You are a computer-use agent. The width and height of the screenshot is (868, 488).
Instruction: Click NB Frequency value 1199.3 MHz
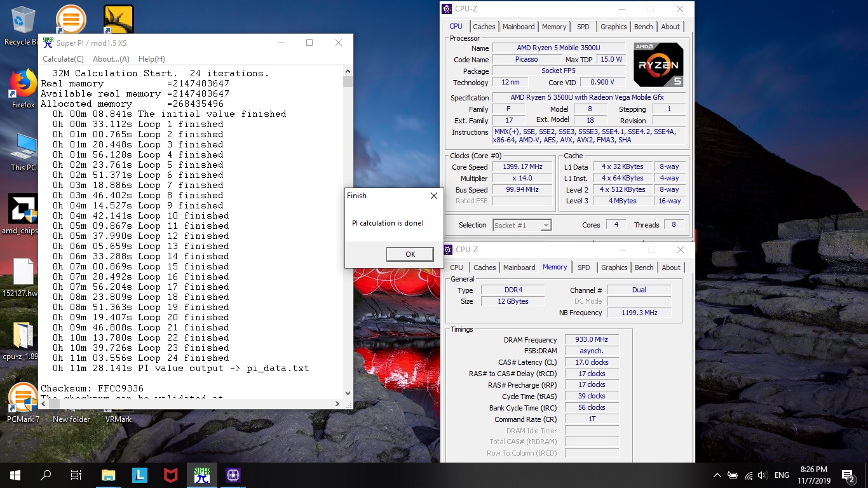pyautogui.click(x=639, y=313)
